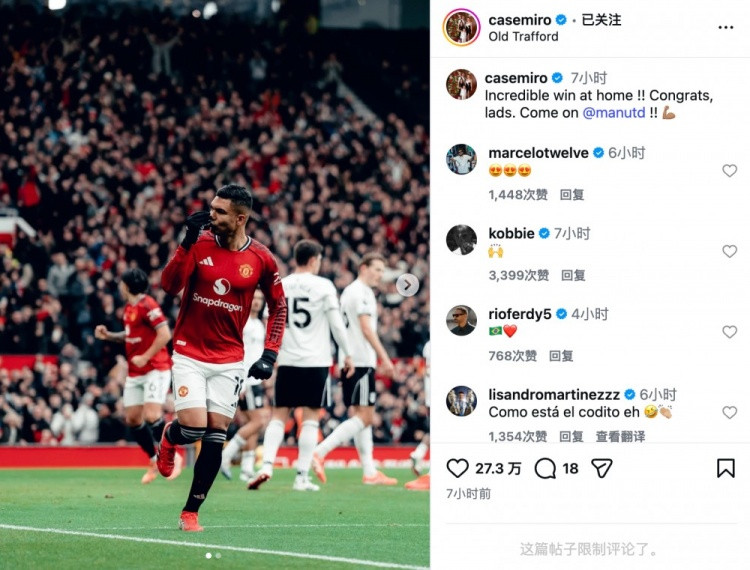View translation 查看翻译 on lisandromartinezzz's comment
Viewport: 750px width, 570px height.
(x=620, y=436)
